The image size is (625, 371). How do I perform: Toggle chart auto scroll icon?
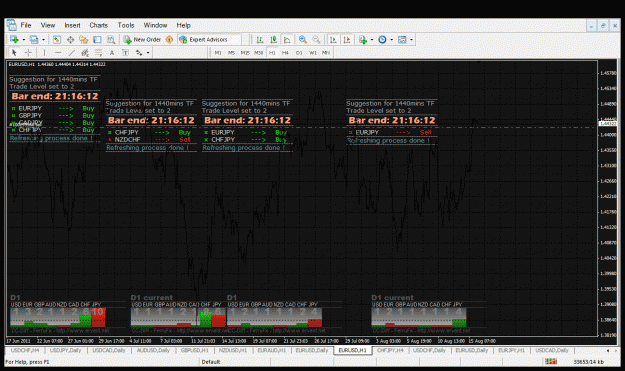pyautogui.click(x=333, y=39)
